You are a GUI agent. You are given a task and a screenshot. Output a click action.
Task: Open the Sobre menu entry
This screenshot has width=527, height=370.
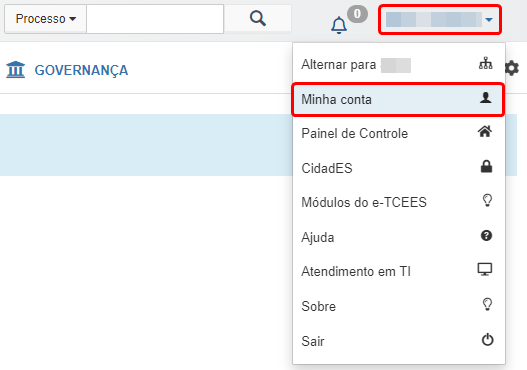coord(399,306)
